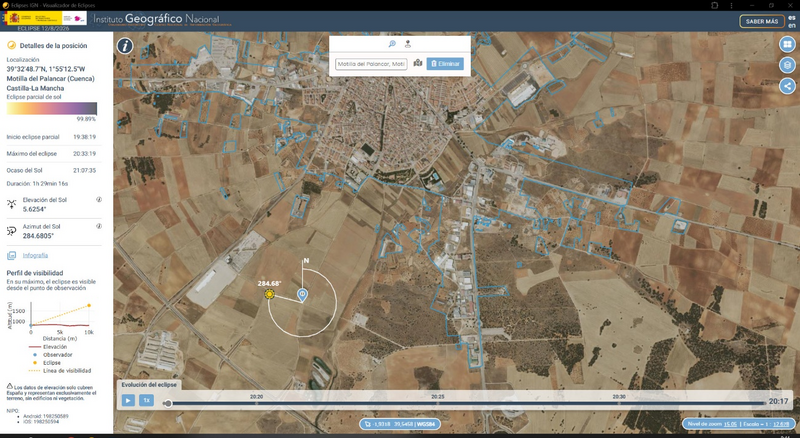Click 'ECLIPSE 12/8/2026' header text
Screen dimensions: 800x438
(x=43, y=29)
